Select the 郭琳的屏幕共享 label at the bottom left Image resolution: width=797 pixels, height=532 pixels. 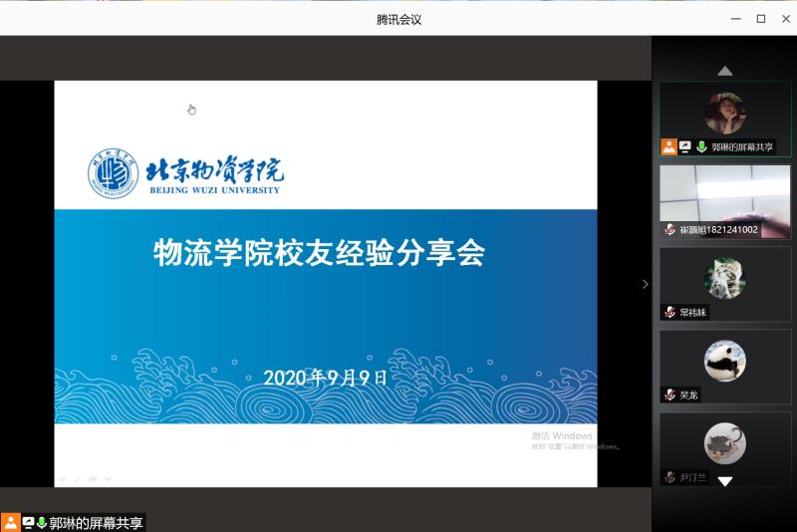tap(96, 523)
